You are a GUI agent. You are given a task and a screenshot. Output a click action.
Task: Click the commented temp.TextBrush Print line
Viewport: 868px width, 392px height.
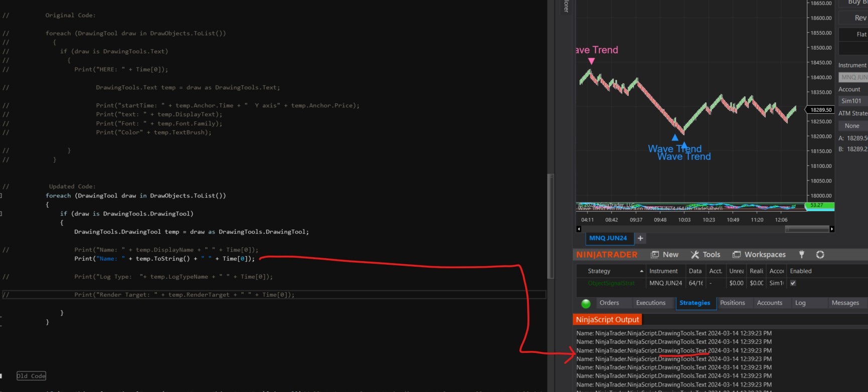point(154,133)
